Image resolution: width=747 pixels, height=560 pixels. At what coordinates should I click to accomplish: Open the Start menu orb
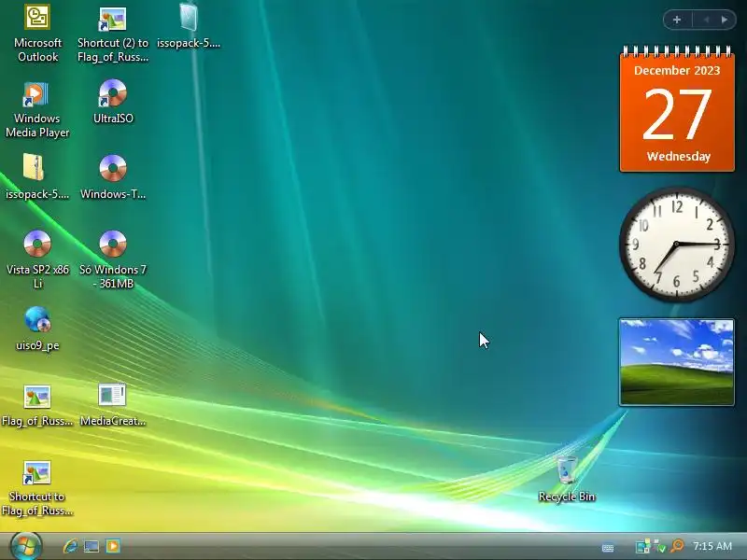pos(26,546)
